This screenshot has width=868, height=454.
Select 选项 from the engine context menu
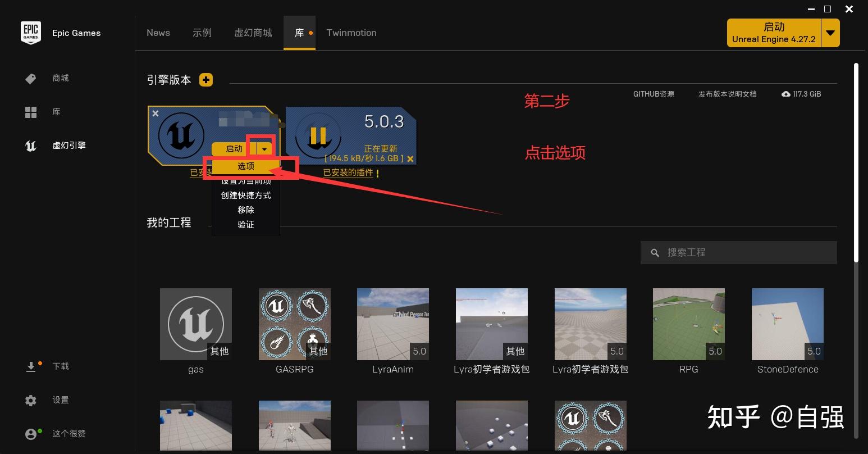click(245, 166)
